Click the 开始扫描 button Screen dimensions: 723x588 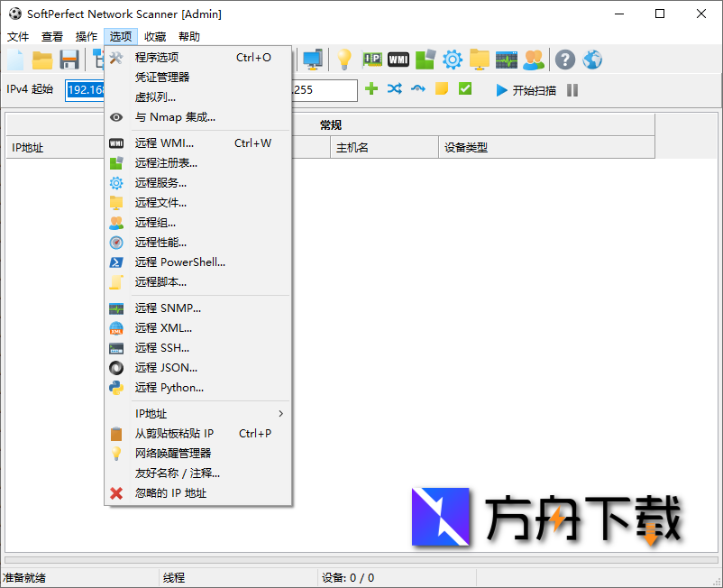pos(532,90)
